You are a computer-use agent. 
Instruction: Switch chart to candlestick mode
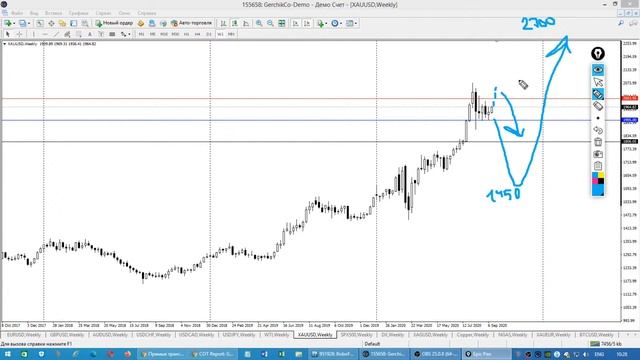[x=235, y=23]
